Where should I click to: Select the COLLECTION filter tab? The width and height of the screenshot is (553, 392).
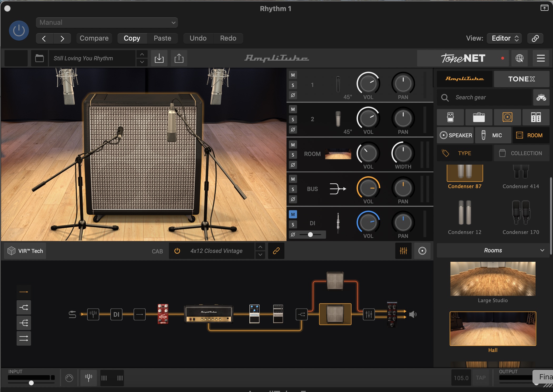521,153
